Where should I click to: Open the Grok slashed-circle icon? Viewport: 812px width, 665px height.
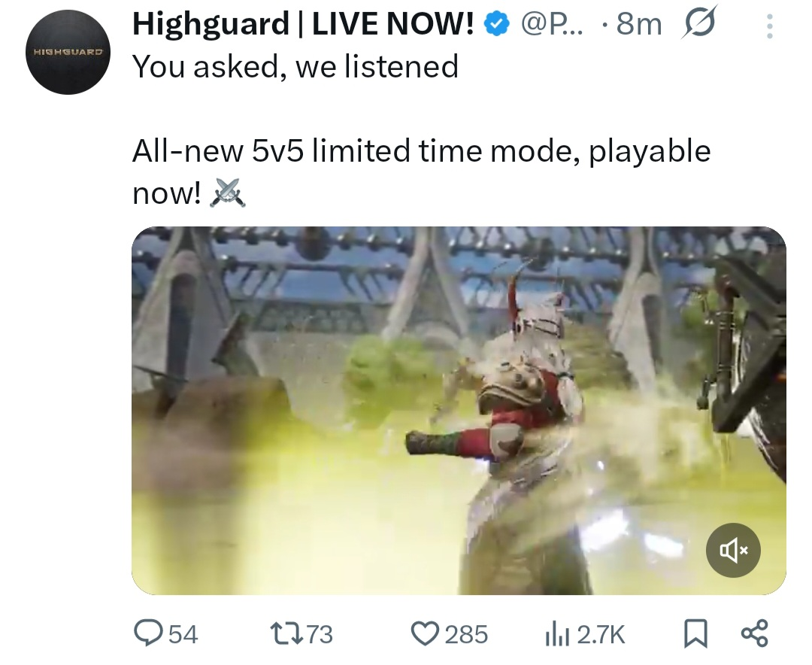click(700, 23)
